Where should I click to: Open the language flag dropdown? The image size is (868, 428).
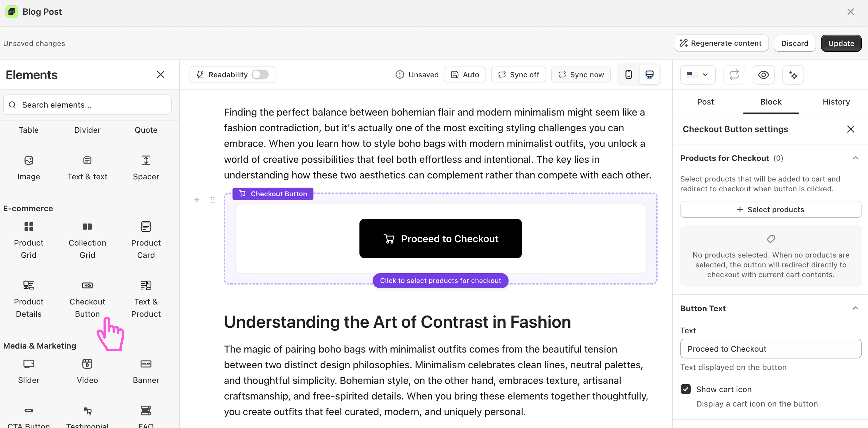tap(698, 75)
